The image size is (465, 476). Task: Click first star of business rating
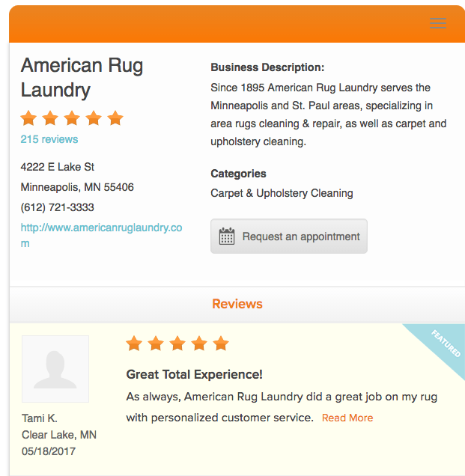pos(28,118)
